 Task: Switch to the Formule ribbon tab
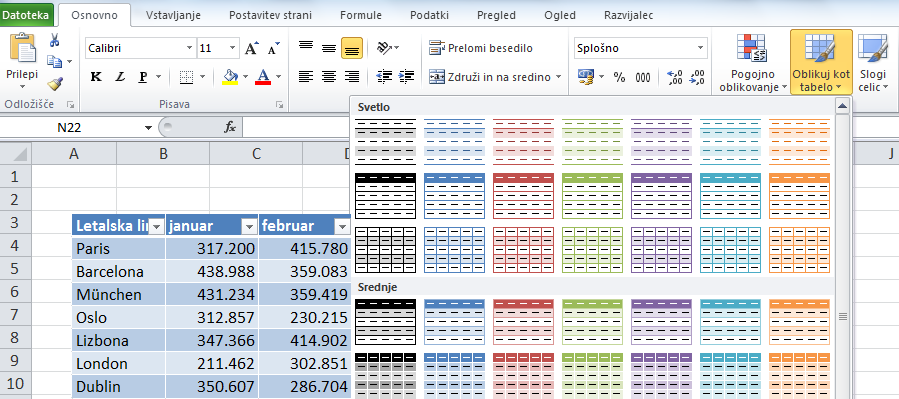(361, 15)
